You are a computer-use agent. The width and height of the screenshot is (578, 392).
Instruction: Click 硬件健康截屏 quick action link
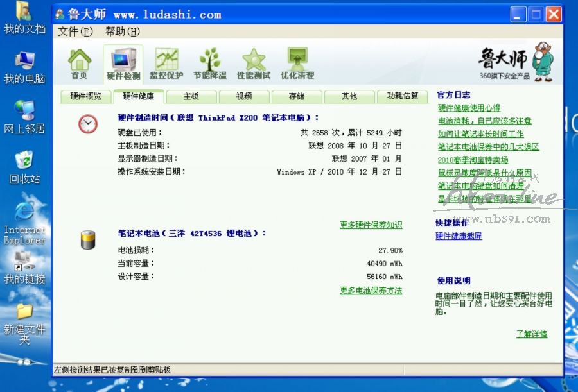click(459, 236)
